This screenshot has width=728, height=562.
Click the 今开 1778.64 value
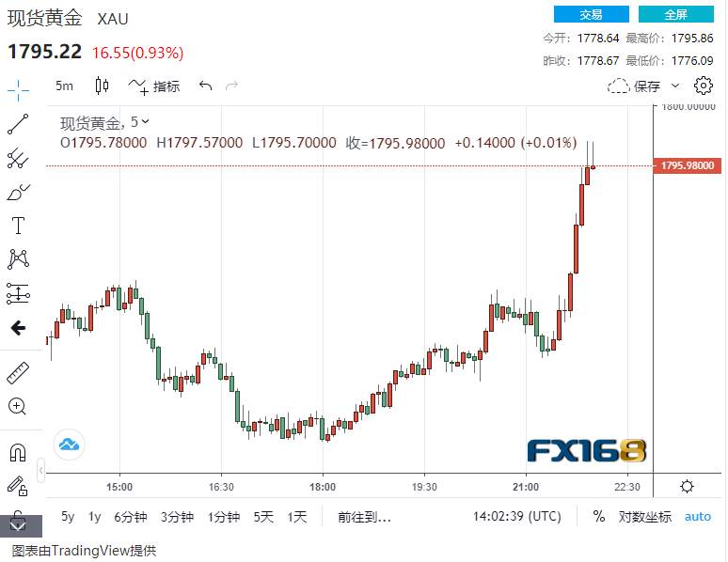598,38
